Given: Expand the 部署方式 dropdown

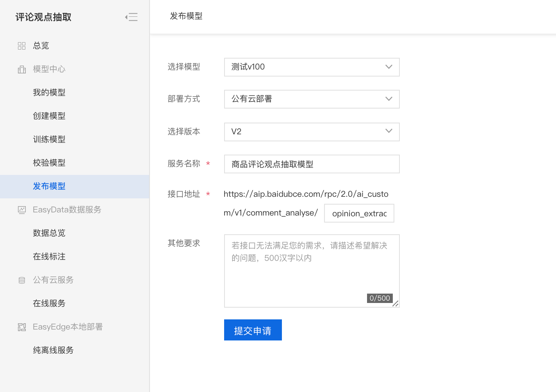Looking at the screenshot, I should 312,99.
